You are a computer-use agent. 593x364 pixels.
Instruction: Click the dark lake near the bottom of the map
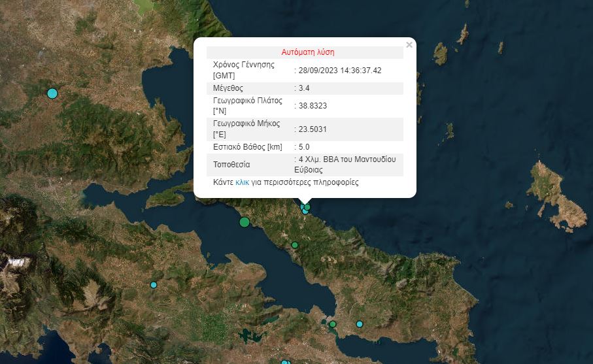coord(247,337)
